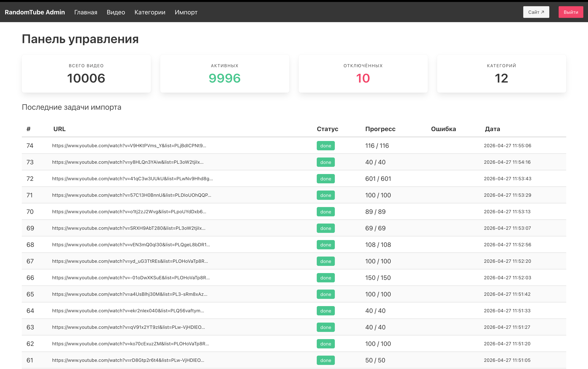The height and width of the screenshot is (369, 588).
Task: Click the Всего видео card showing 10006
Action: (86, 74)
